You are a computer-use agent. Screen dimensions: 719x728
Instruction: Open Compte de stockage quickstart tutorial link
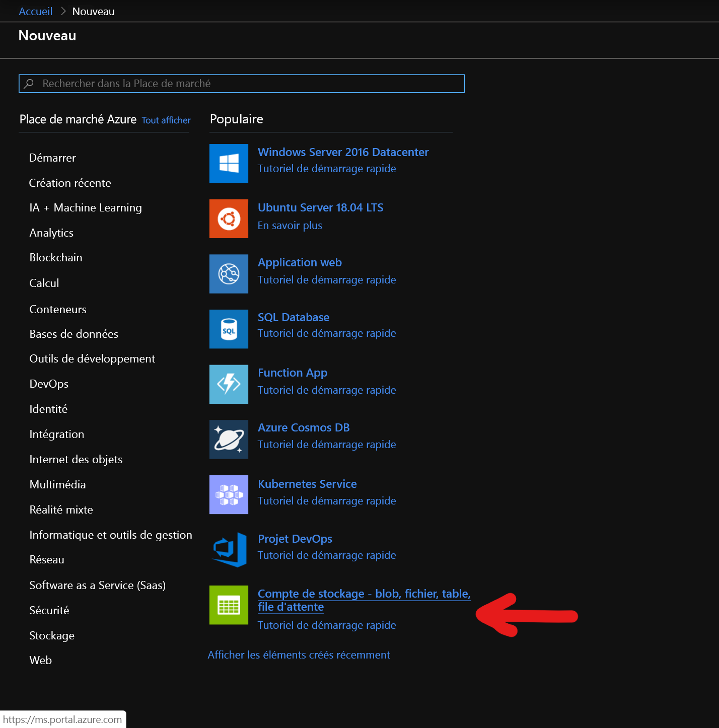(x=327, y=625)
